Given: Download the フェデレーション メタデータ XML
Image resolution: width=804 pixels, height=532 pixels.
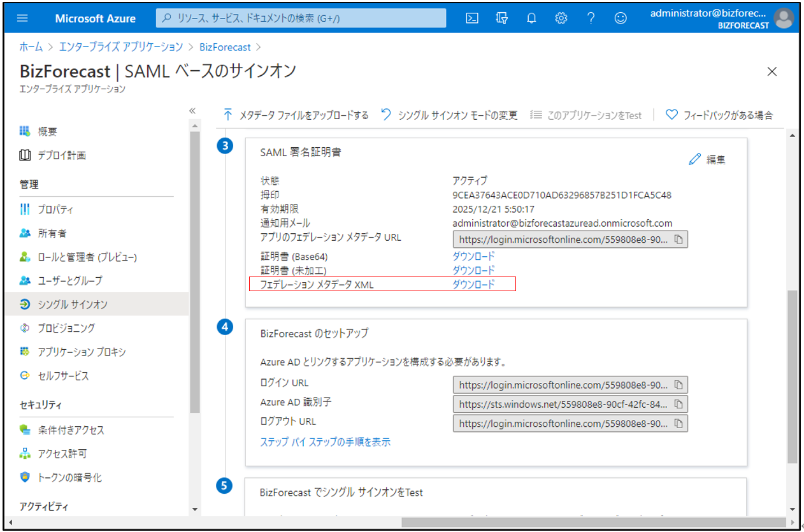Looking at the screenshot, I should [x=473, y=285].
